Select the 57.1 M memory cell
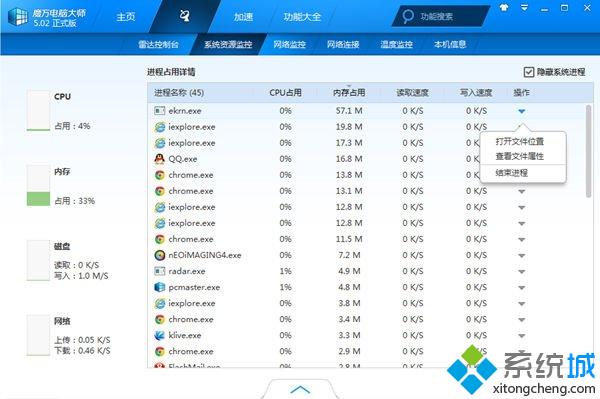The height and width of the screenshot is (399, 600). pyautogui.click(x=349, y=111)
